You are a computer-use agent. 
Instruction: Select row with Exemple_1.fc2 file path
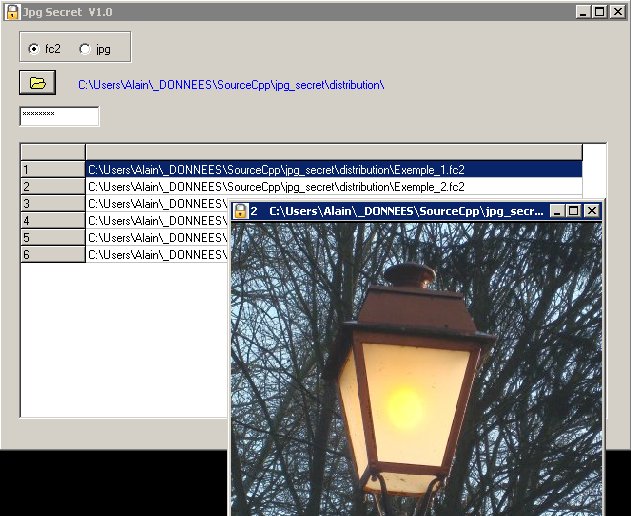tap(334, 169)
